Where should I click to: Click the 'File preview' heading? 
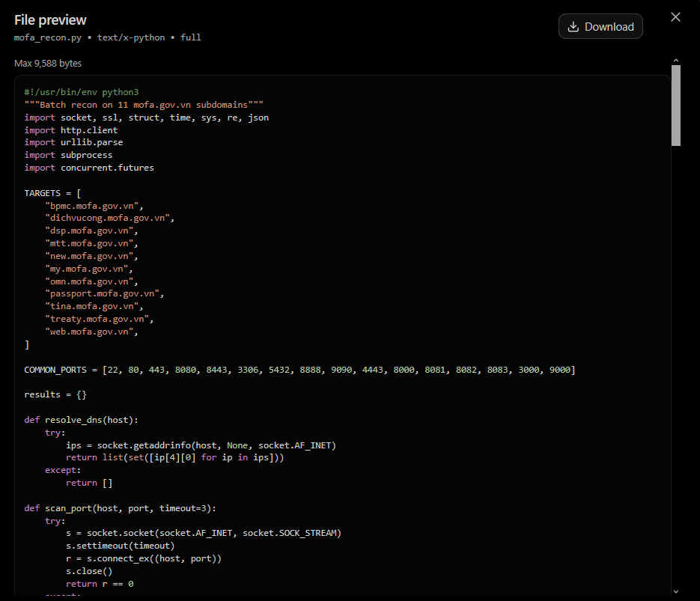[50, 20]
